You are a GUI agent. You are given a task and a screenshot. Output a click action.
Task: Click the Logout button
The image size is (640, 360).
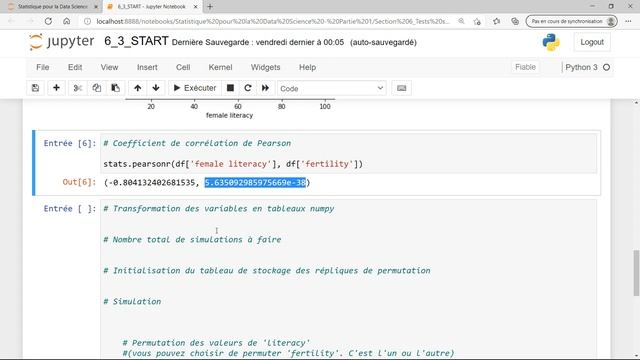point(592,42)
